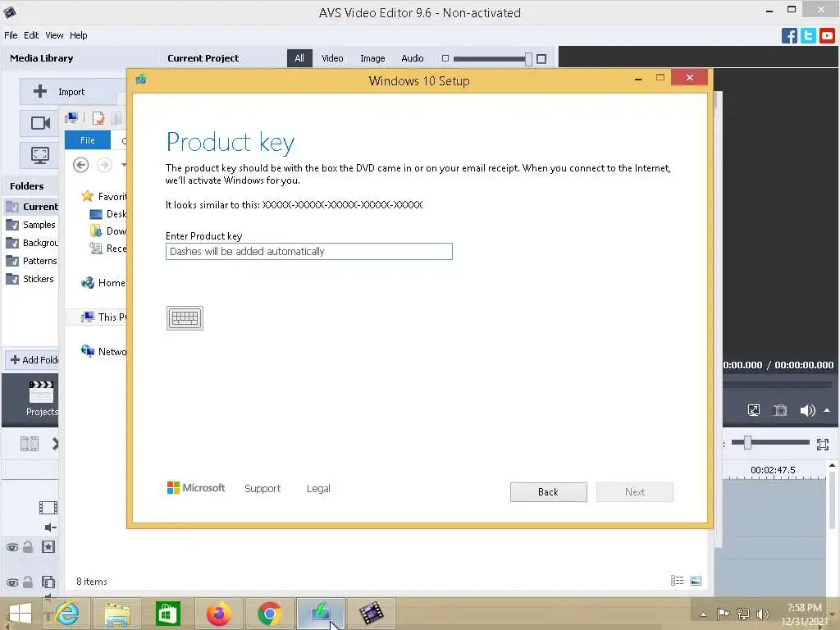Image resolution: width=840 pixels, height=630 pixels.
Task: Click the audio mute icon on timeline
Action: (x=50, y=527)
